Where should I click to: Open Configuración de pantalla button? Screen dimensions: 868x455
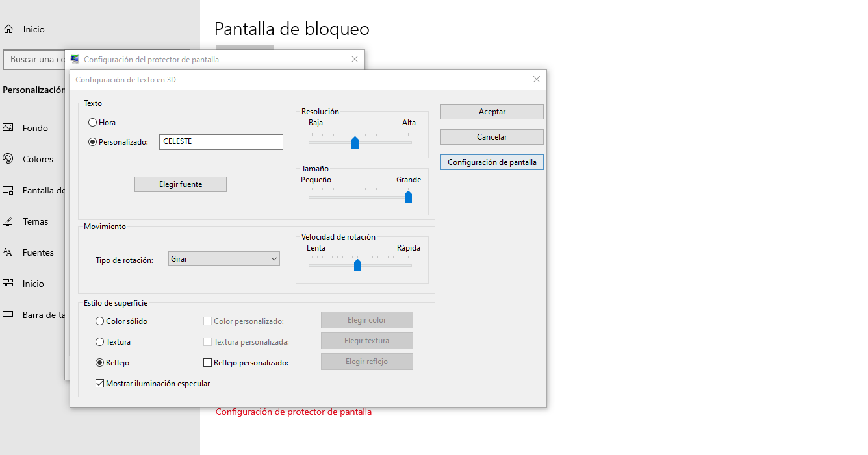click(x=492, y=162)
